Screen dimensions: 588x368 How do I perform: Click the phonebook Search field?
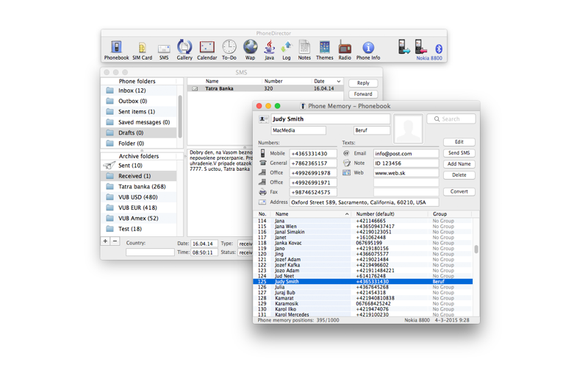click(x=451, y=119)
